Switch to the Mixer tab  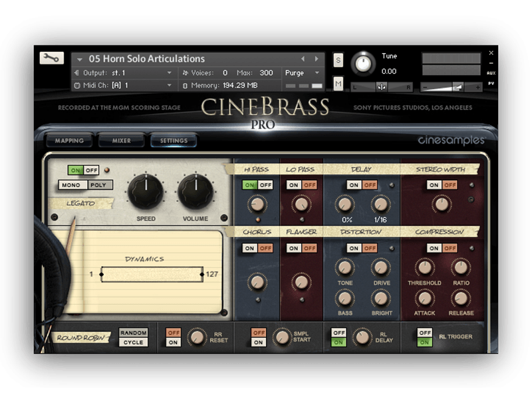pos(122,141)
